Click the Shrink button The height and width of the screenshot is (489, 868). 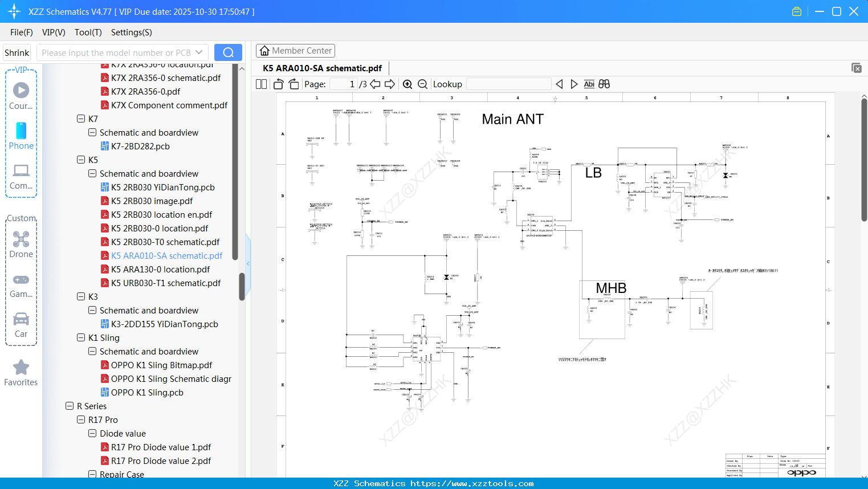17,52
